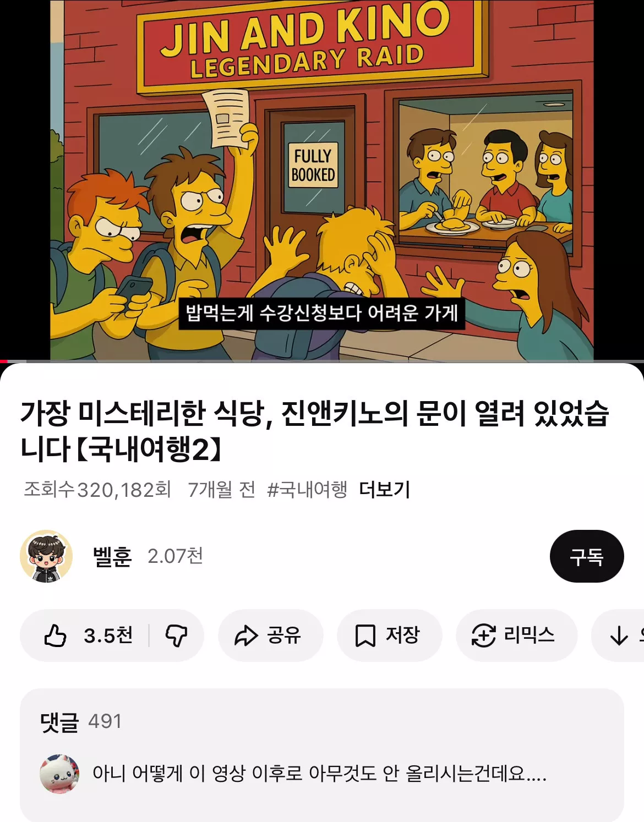Viewport: 644px width, 822px height.
Task: Select the 공유 share button label
Action: pos(284,635)
